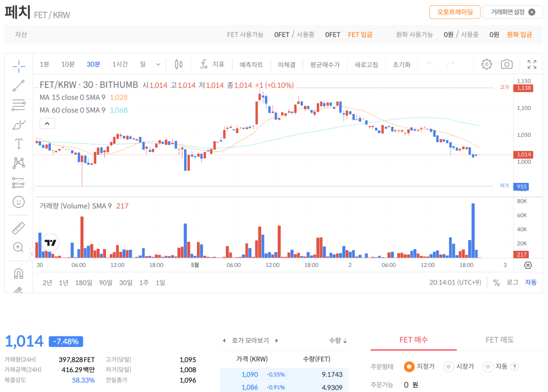
Task: Activate the zoom in tool
Action: [x=19, y=248]
